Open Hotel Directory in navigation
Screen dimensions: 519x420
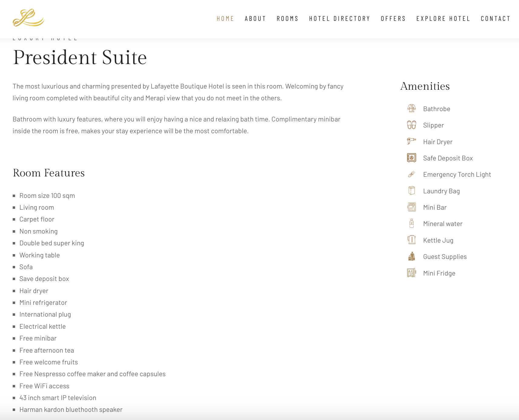click(x=339, y=19)
